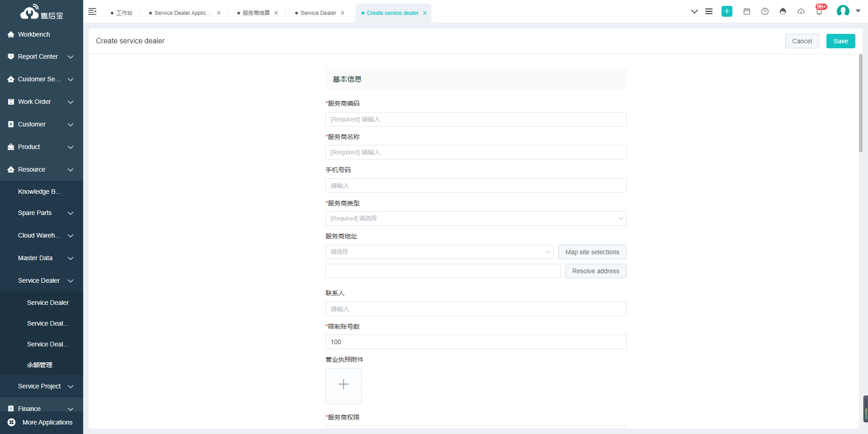Select the Create service dealer tab

tap(390, 13)
